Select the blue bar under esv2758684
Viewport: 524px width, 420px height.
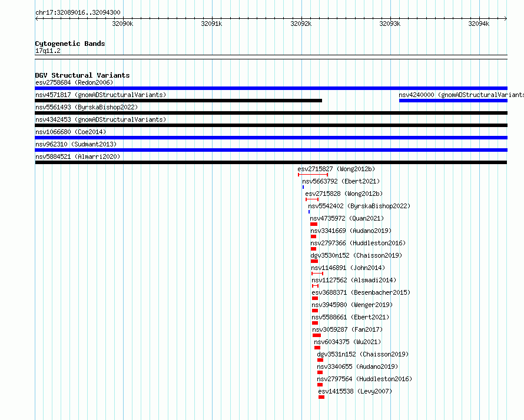tap(271, 88)
